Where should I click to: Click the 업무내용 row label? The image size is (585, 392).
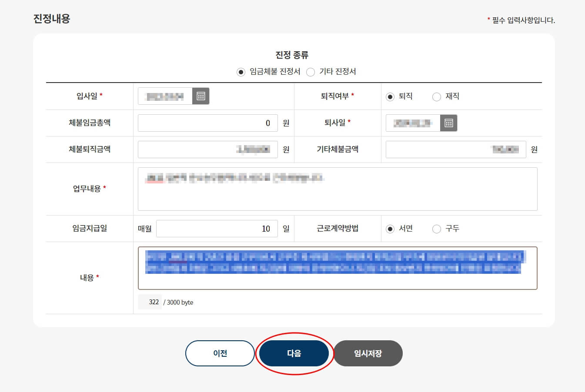(87, 189)
